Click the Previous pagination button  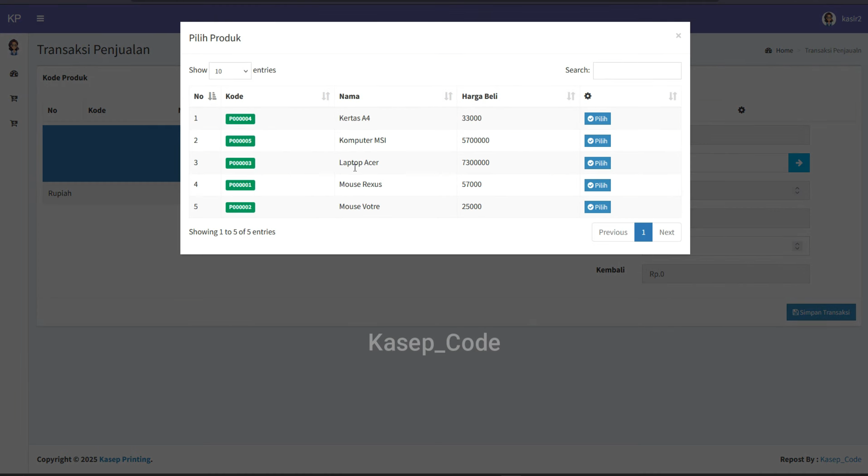pos(613,232)
